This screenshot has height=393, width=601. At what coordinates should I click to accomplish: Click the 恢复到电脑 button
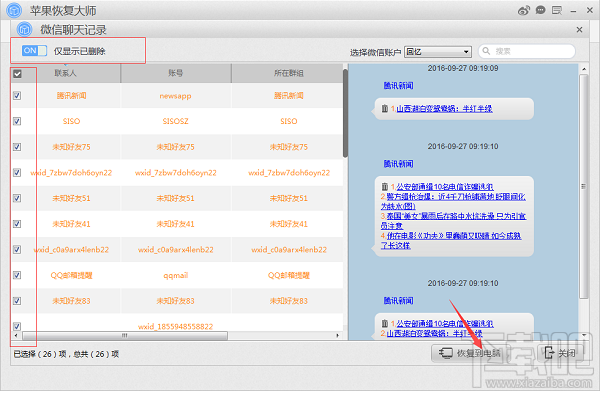[470, 353]
